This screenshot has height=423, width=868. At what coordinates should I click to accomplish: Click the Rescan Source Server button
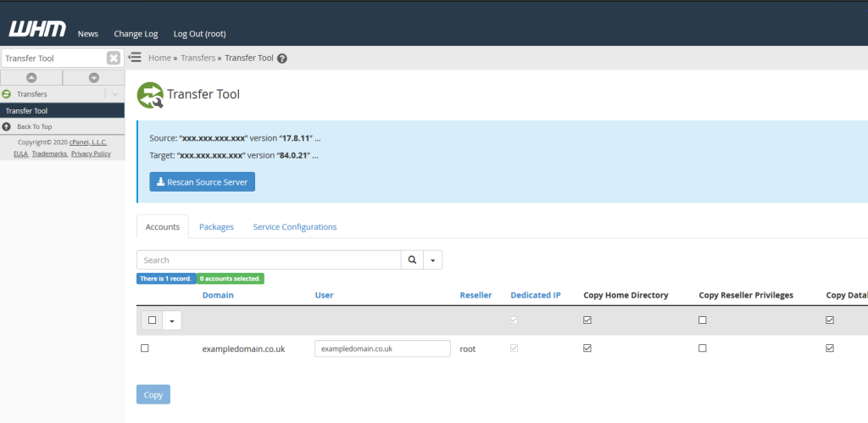point(202,182)
